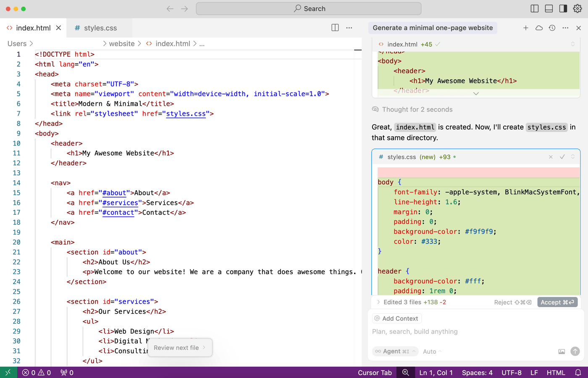Follow the #services link on line 16
Image resolution: width=588 pixels, height=378 pixels.
point(120,203)
